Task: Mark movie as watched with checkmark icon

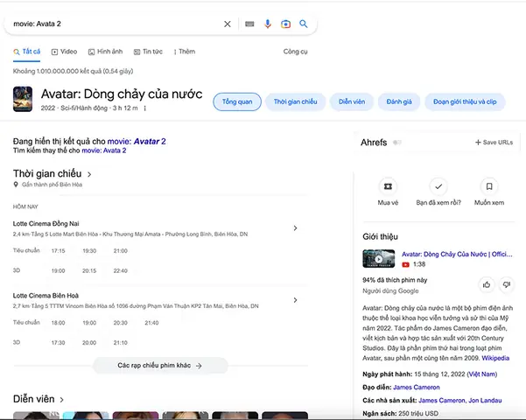Action: 438,186
